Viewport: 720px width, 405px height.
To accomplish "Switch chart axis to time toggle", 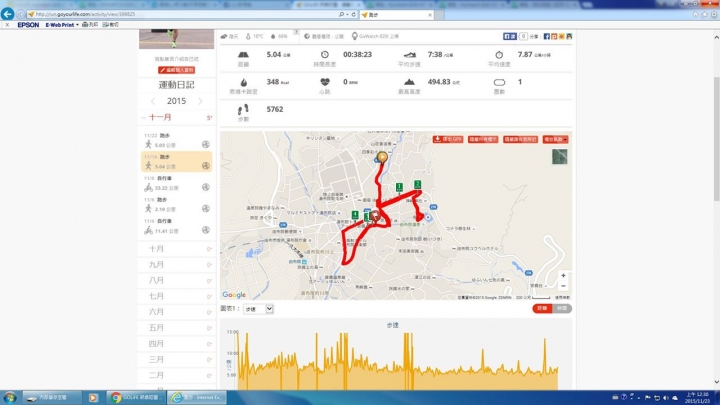I will click(x=562, y=309).
